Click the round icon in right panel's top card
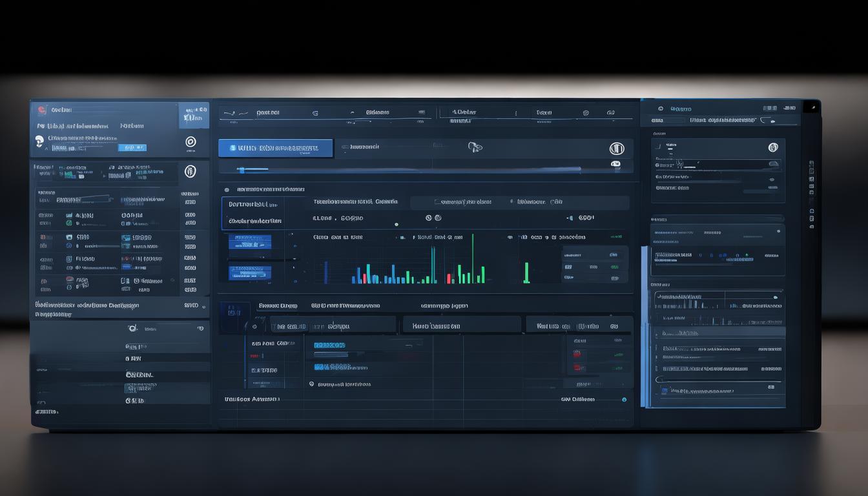The height and width of the screenshot is (496, 868). (x=773, y=147)
